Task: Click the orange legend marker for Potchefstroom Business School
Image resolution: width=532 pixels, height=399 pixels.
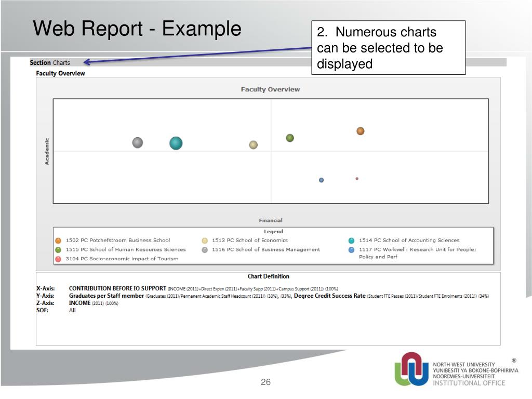Action: [x=58, y=241]
